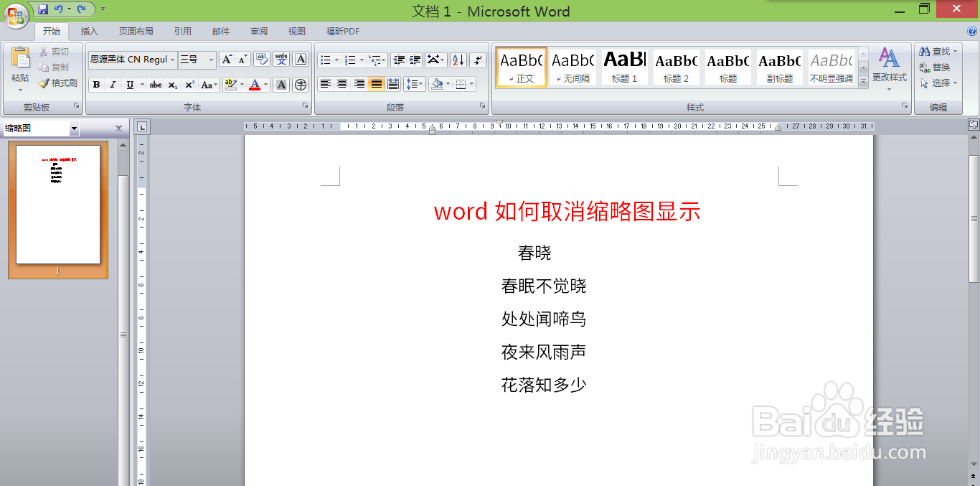Apply text highlight color
The height and width of the screenshot is (486, 980).
(x=230, y=85)
